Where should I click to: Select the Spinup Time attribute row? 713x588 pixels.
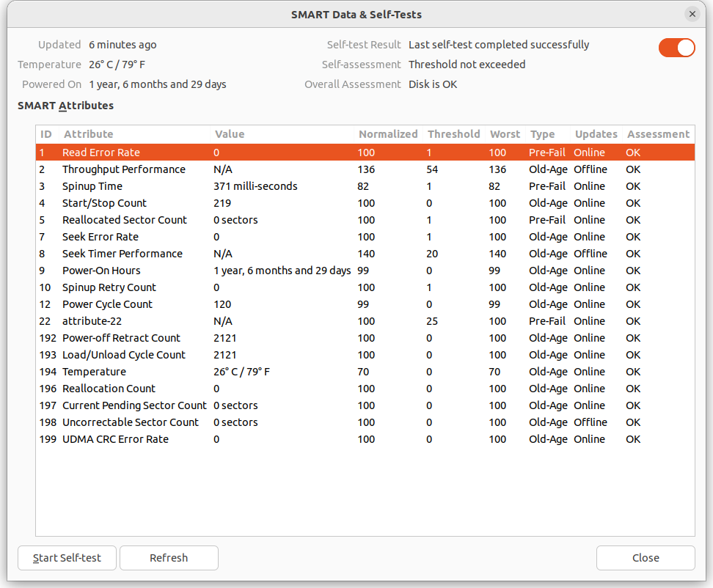tap(93, 186)
